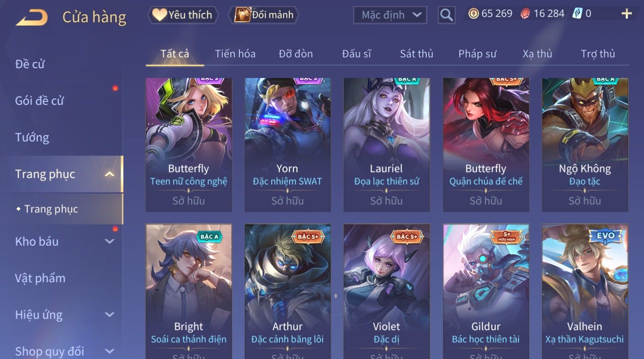Expand the Kho báu sidebar section
The height and width of the screenshot is (359, 644).
click(110, 242)
